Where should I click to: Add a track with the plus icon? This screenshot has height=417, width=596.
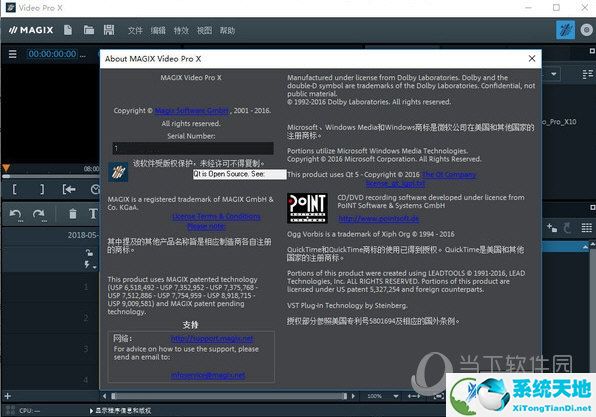pos(7,396)
